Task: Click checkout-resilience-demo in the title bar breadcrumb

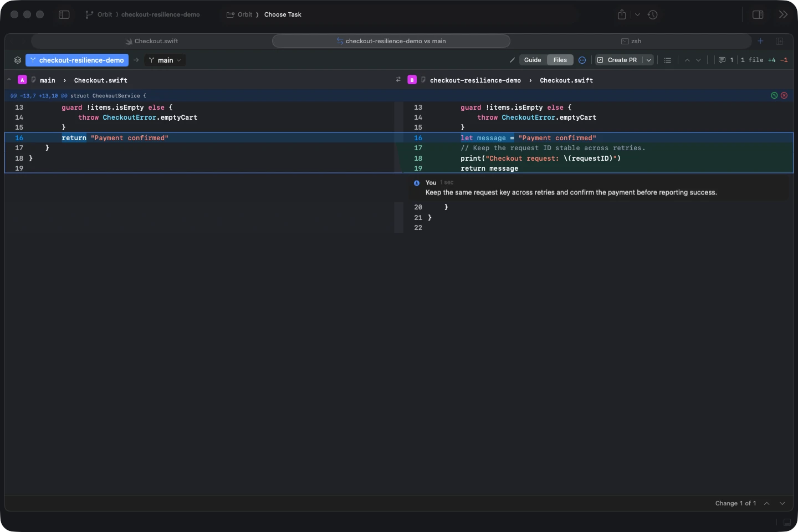Action: coord(161,14)
